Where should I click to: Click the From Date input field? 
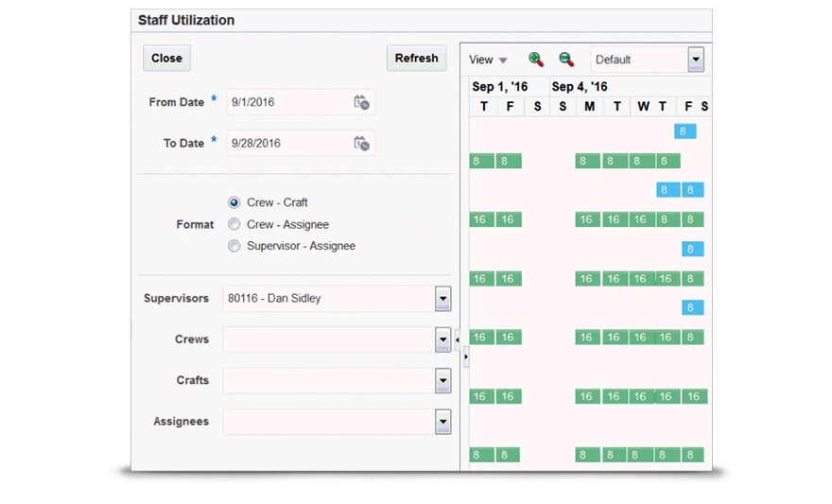(x=287, y=102)
